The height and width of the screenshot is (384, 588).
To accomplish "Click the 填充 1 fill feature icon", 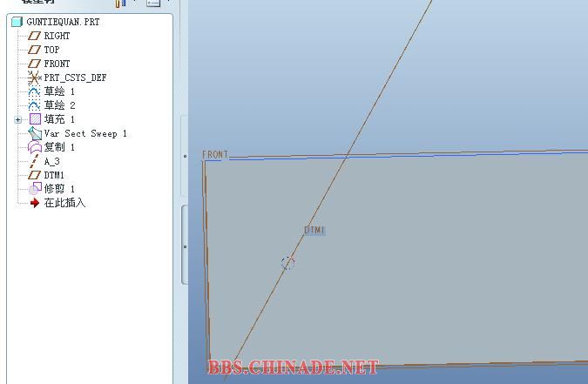I will [x=35, y=119].
